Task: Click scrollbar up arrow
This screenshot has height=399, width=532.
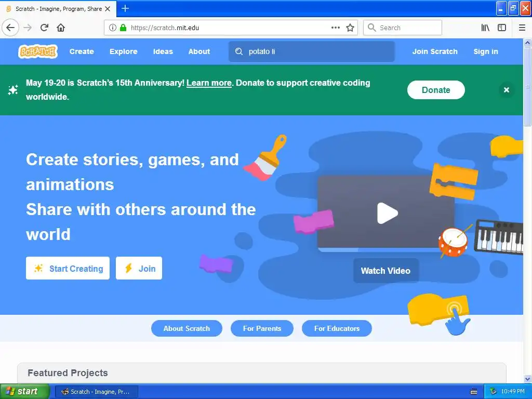Action: tap(528, 43)
